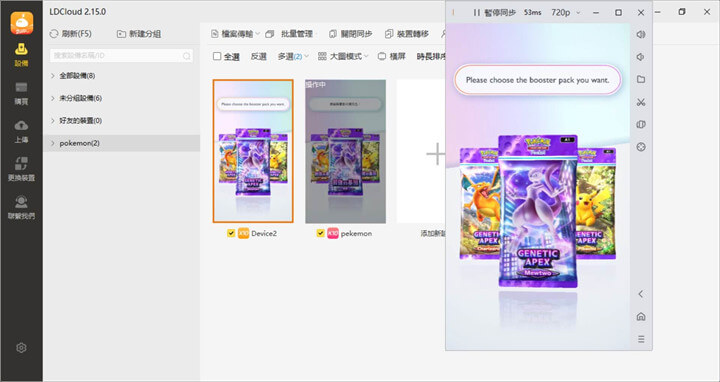Image resolution: width=720 pixels, height=382 pixels.
Task: Click the plus tile to add a device
Action: [x=435, y=154]
